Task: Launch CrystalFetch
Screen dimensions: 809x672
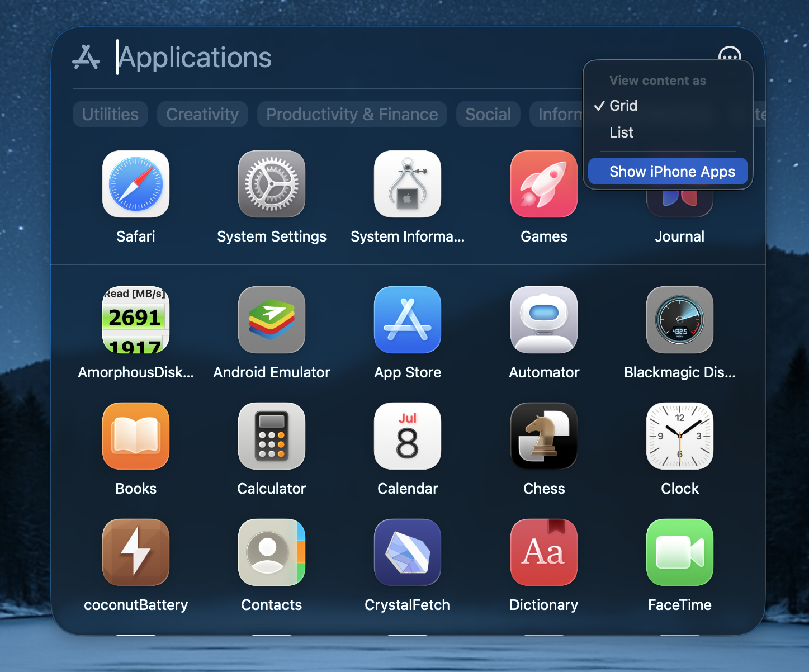Action: click(407, 552)
